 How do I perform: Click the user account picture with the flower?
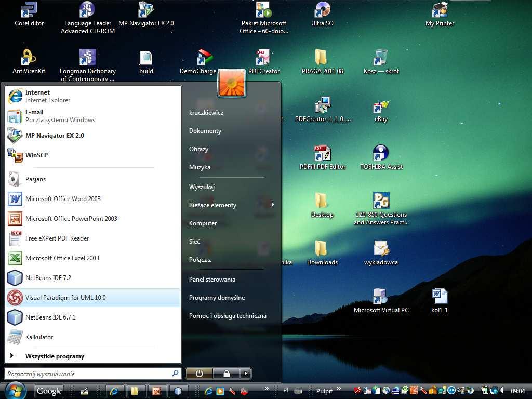pyautogui.click(x=232, y=83)
